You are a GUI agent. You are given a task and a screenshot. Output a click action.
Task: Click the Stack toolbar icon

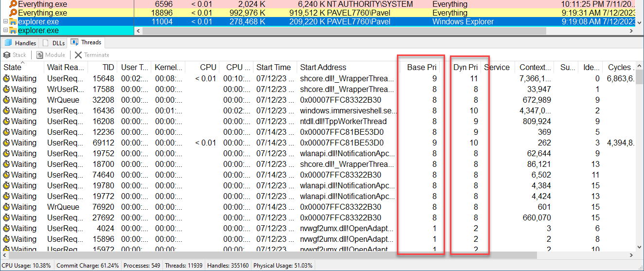(x=7, y=55)
